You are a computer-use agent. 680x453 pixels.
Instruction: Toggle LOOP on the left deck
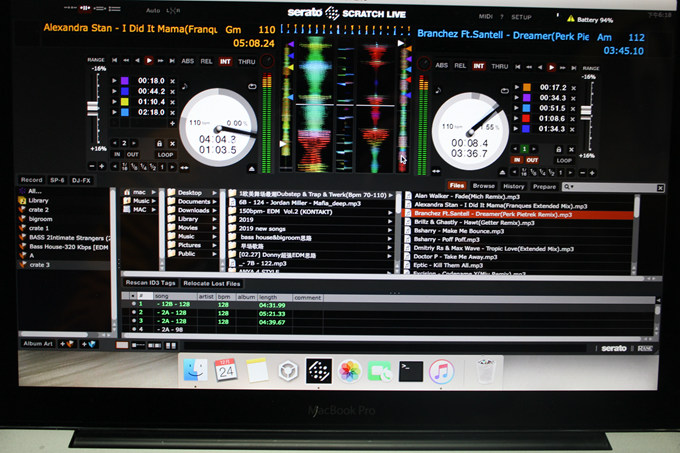click(165, 155)
